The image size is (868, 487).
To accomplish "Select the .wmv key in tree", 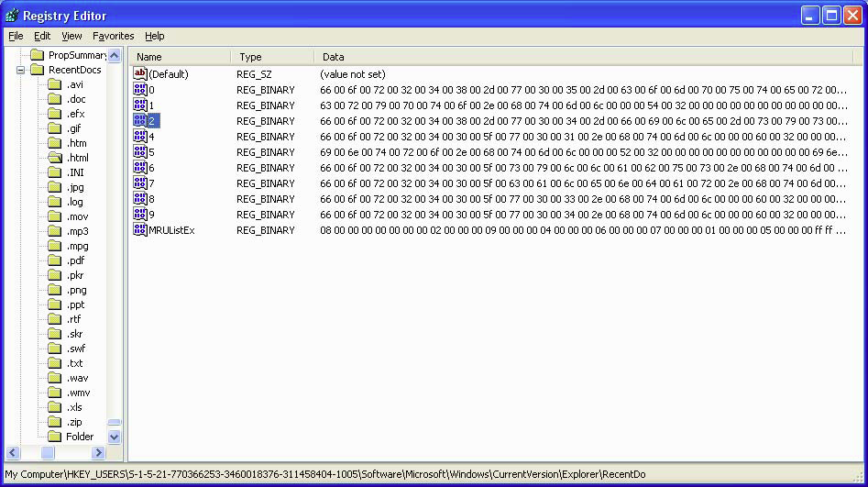I will (x=78, y=393).
